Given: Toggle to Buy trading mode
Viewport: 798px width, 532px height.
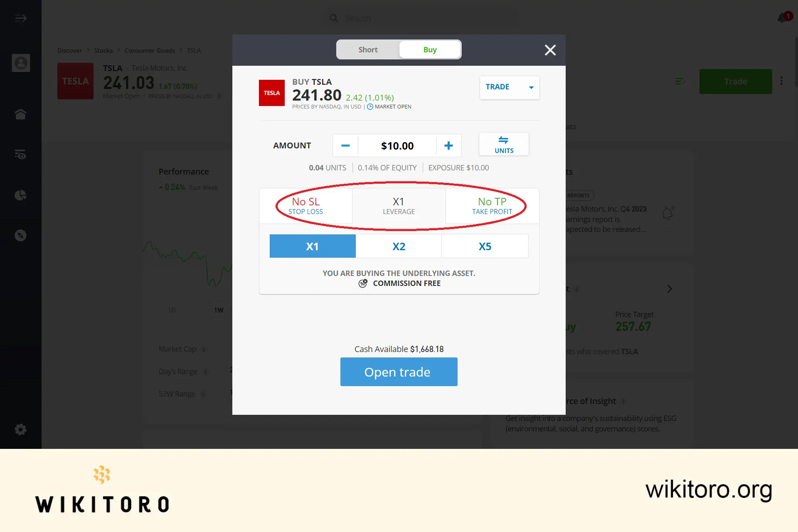Looking at the screenshot, I should click(x=430, y=49).
